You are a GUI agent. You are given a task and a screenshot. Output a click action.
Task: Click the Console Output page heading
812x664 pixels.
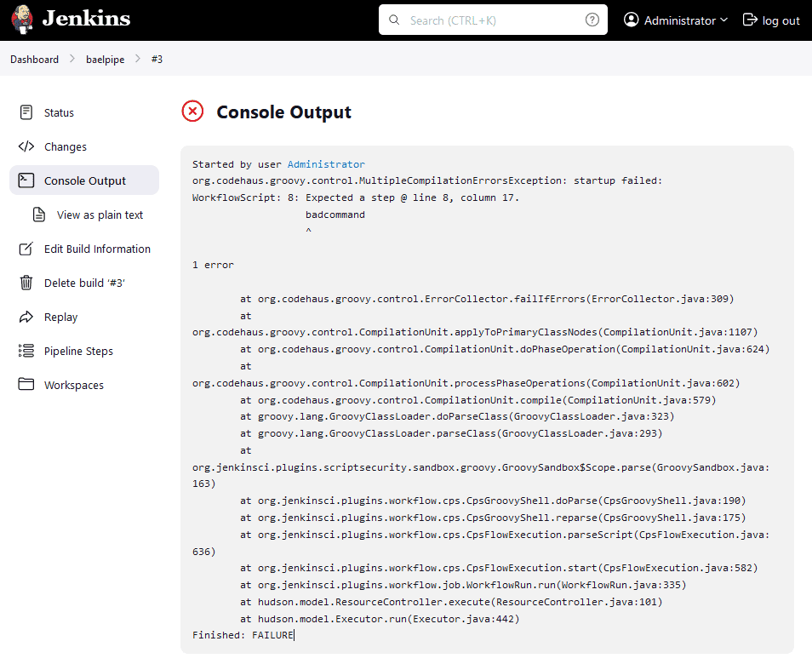pyautogui.click(x=283, y=112)
